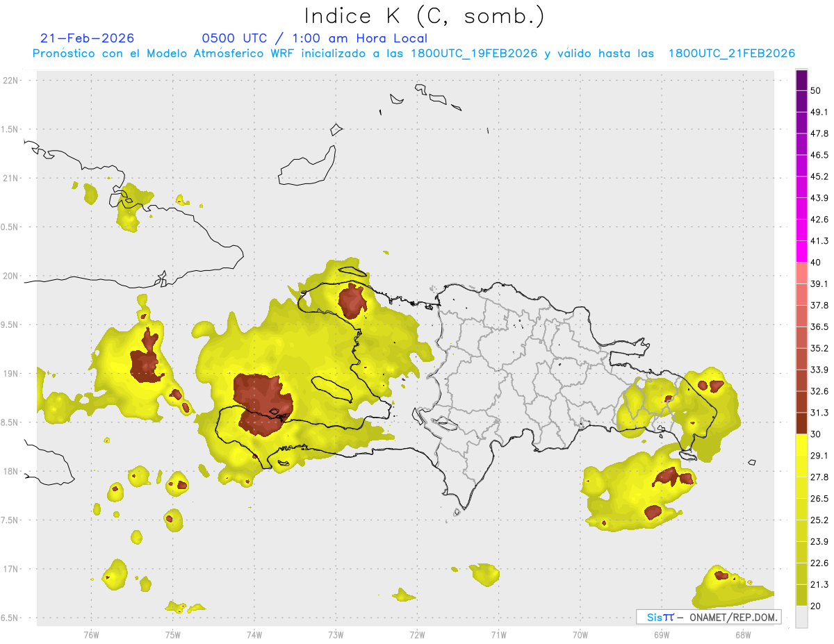The image size is (834, 644).
Task: Click the '74W' longitude label
Action: click(254, 635)
